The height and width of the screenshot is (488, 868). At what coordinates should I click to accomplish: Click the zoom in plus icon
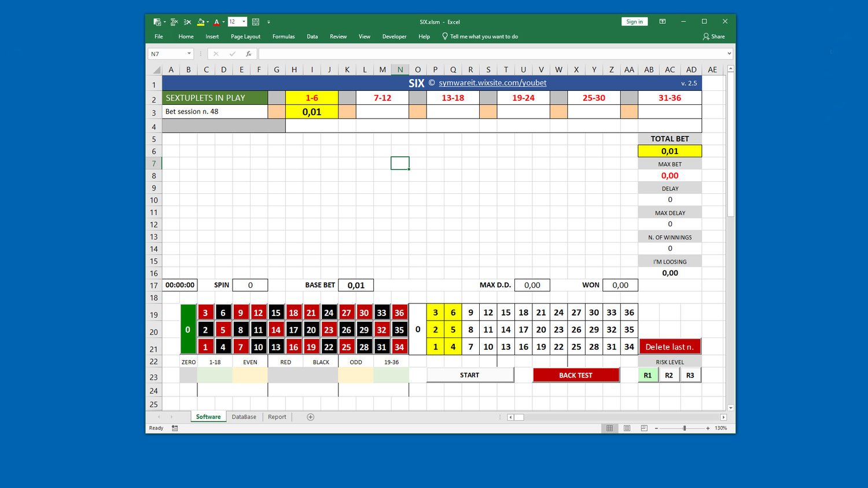(x=708, y=428)
